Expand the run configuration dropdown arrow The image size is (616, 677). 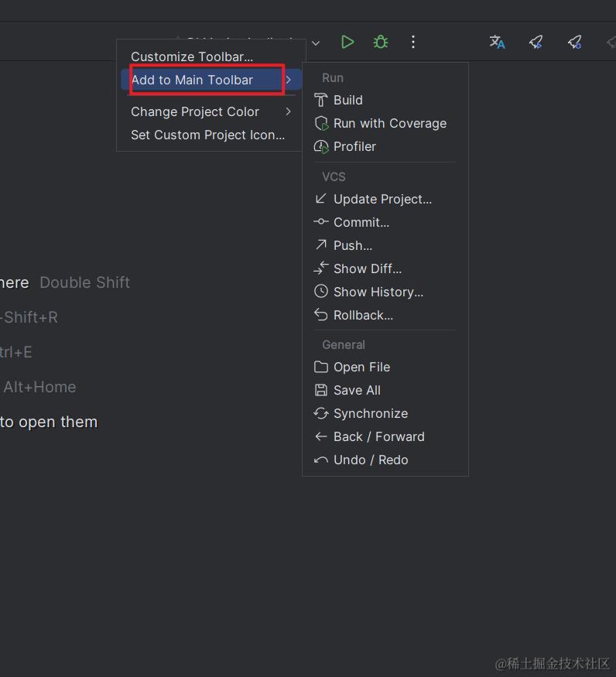[x=316, y=43]
